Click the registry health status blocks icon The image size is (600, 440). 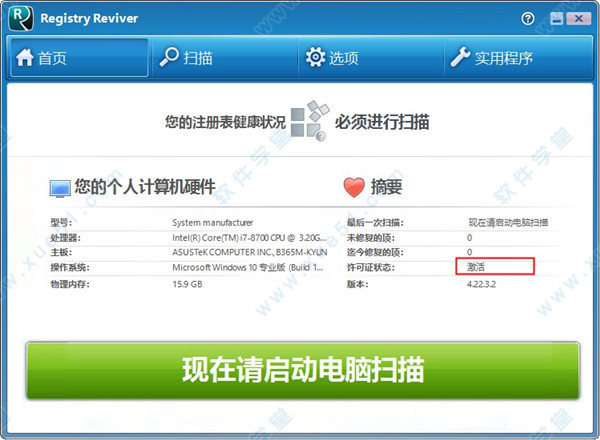coord(309,121)
